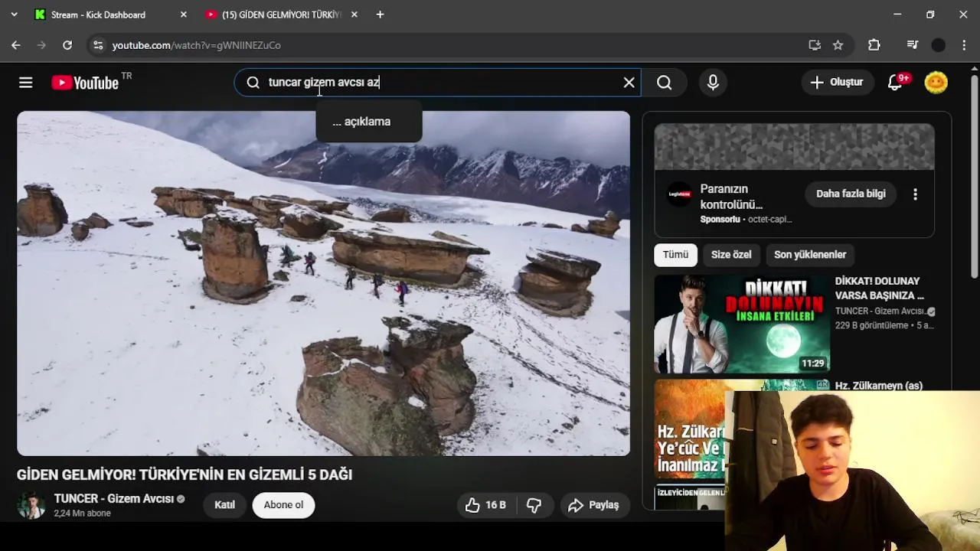Dislike the video with thumbs down
The height and width of the screenshot is (551, 980).
(x=534, y=505)
